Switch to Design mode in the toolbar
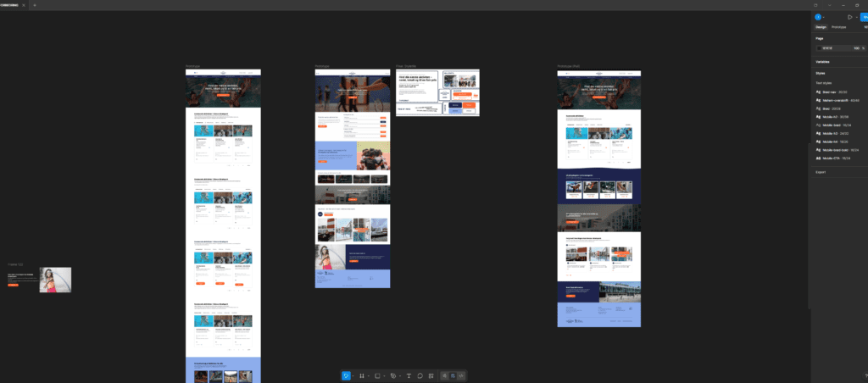The width and height of the screenshot is (868, 383). click(453, 376)
